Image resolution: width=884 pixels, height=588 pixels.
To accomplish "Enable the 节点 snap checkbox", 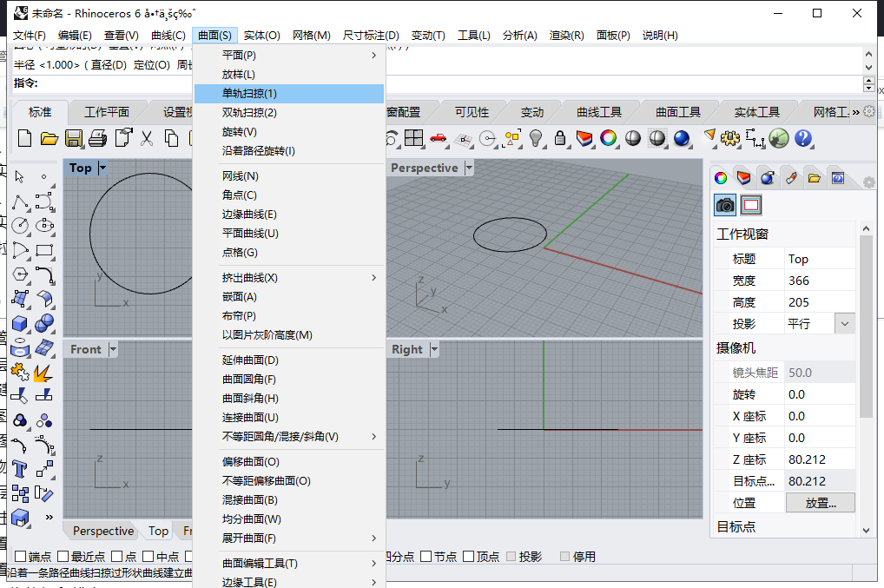I will [x=426, y=557].
